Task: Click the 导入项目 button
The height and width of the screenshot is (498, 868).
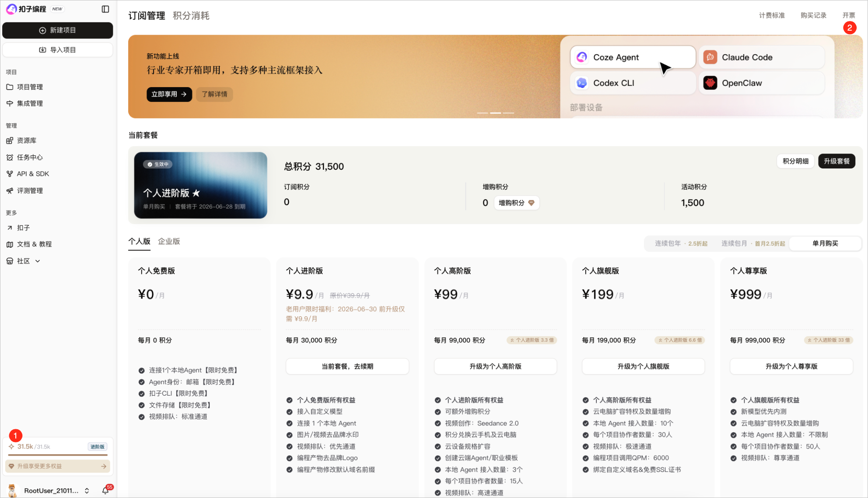Action: 58,50
